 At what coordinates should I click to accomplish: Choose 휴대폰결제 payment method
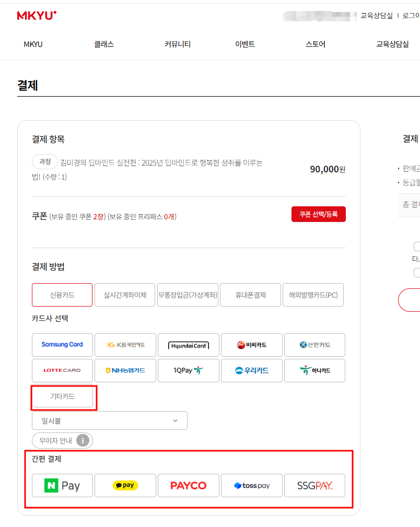point(250,295)
